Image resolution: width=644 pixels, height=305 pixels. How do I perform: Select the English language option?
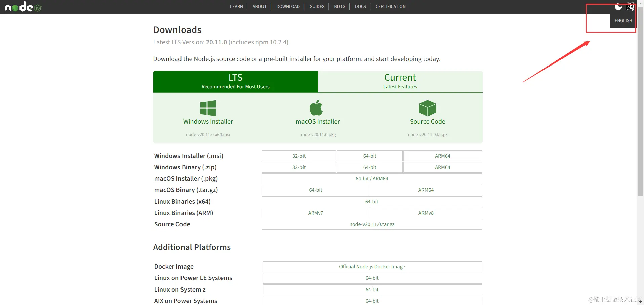click(623, 21)
